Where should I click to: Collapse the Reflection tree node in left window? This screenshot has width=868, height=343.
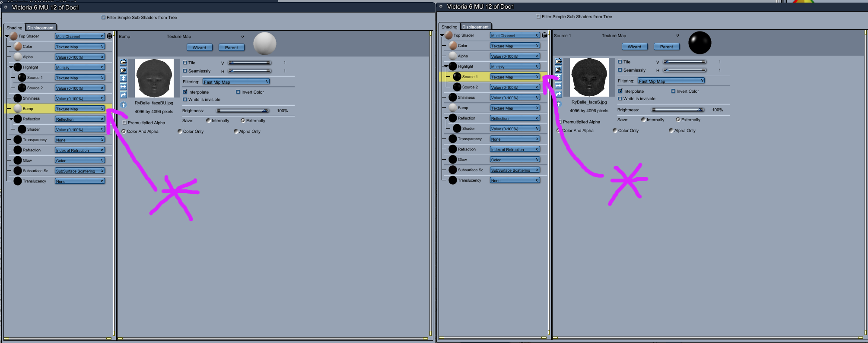pos(11,119)
